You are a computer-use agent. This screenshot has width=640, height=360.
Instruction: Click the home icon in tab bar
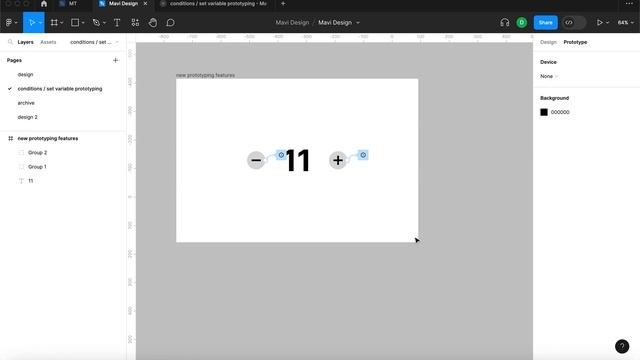(44, 4)
